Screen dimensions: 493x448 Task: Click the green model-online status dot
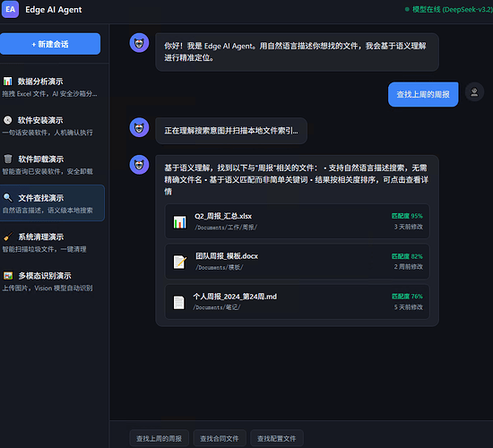point(407,10)
